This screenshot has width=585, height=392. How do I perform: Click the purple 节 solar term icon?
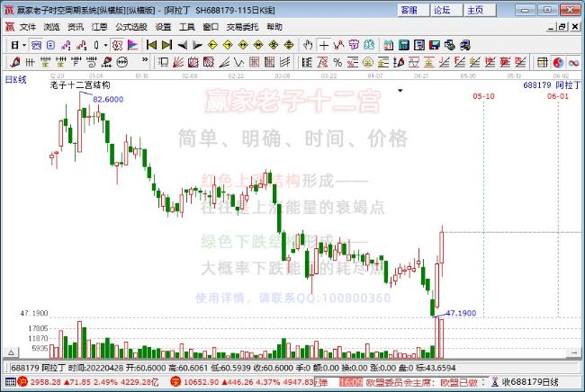pos(354,45)
